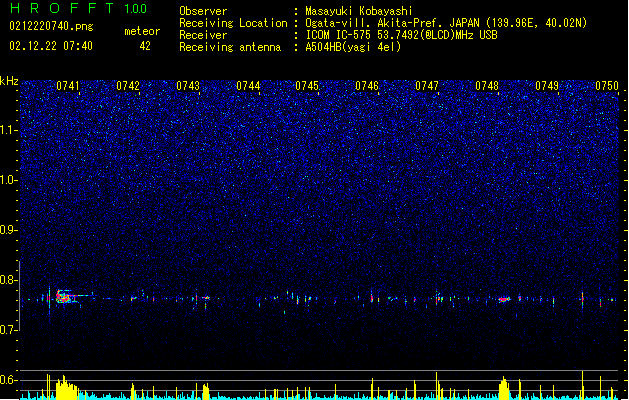This screenshot has width=629, height=400.
Task: Click the 0743 time marker
Action: click(x=188, y=86)
